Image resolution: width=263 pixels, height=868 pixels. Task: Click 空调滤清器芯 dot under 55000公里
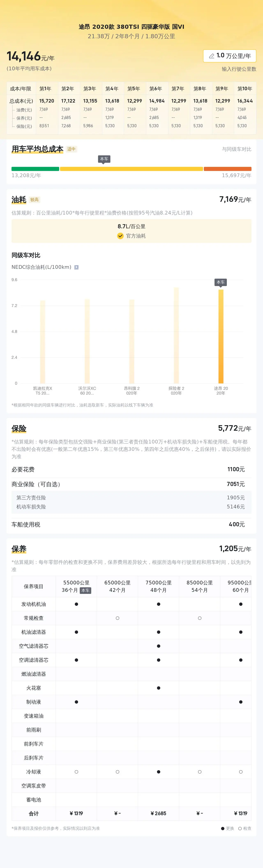pyautogui.click(x=76, y=660)
